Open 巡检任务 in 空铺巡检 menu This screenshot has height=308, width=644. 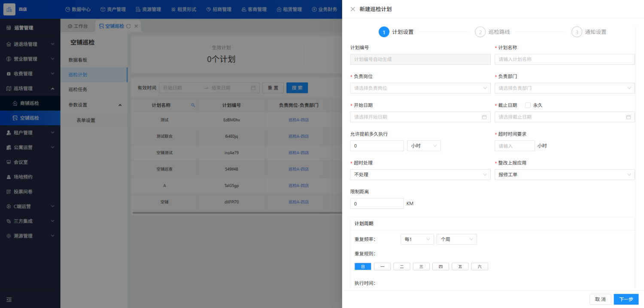point(94,90)
